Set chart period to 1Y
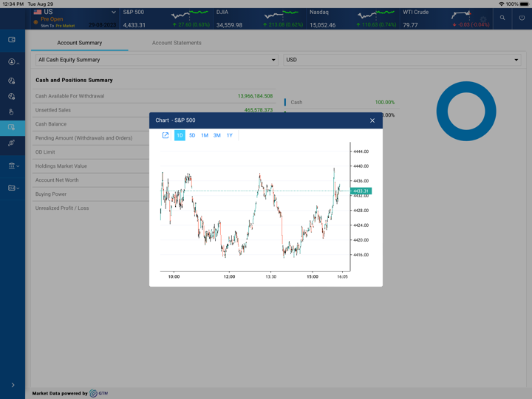This screenshot has height=399, width=532. point(230,135)
